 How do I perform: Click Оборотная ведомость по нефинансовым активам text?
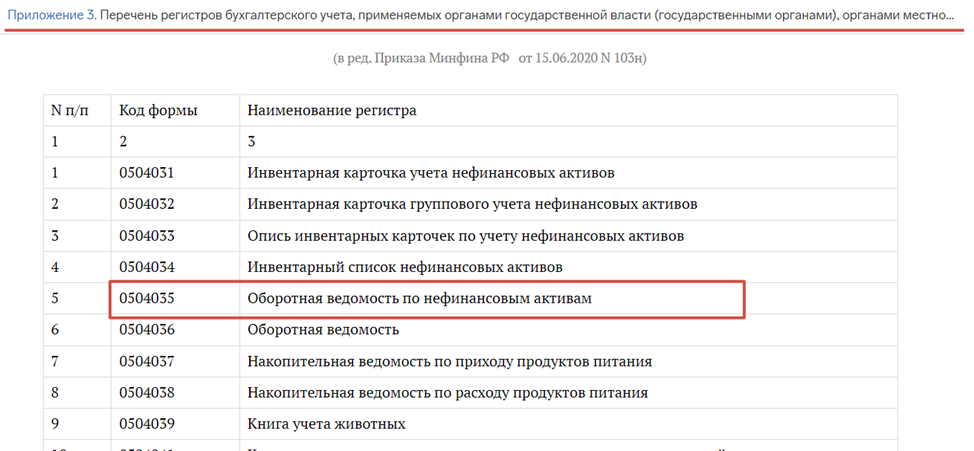pos(419,299)
